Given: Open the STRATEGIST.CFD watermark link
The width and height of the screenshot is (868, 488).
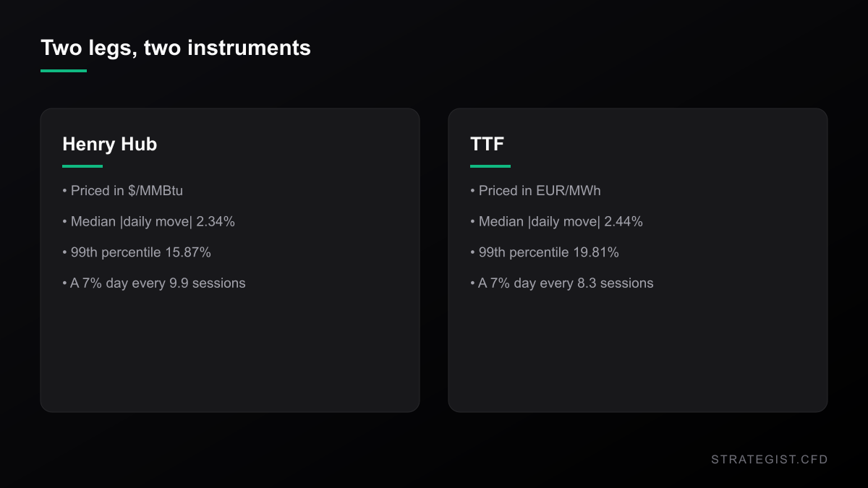Looking at the screenshot, I should 770,459.
